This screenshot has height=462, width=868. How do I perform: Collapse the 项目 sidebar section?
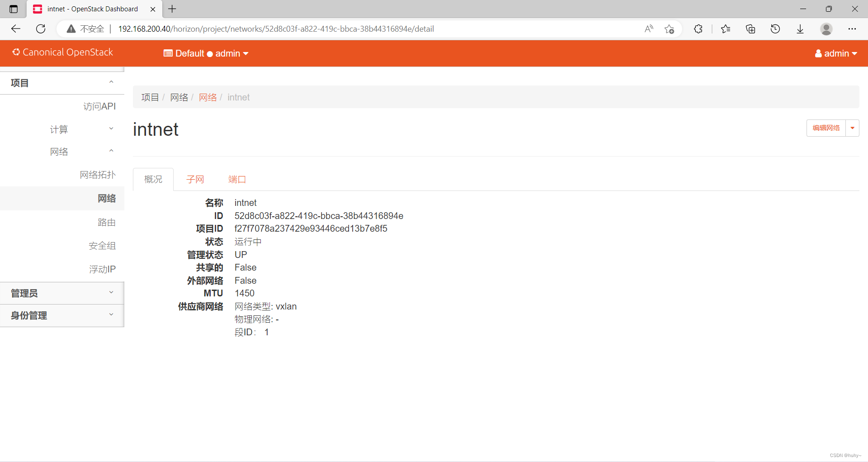[62, 83]
